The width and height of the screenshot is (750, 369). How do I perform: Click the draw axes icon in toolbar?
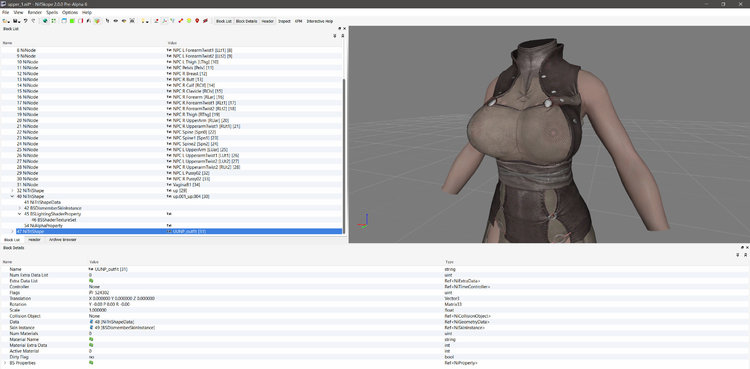coord(165,21)
